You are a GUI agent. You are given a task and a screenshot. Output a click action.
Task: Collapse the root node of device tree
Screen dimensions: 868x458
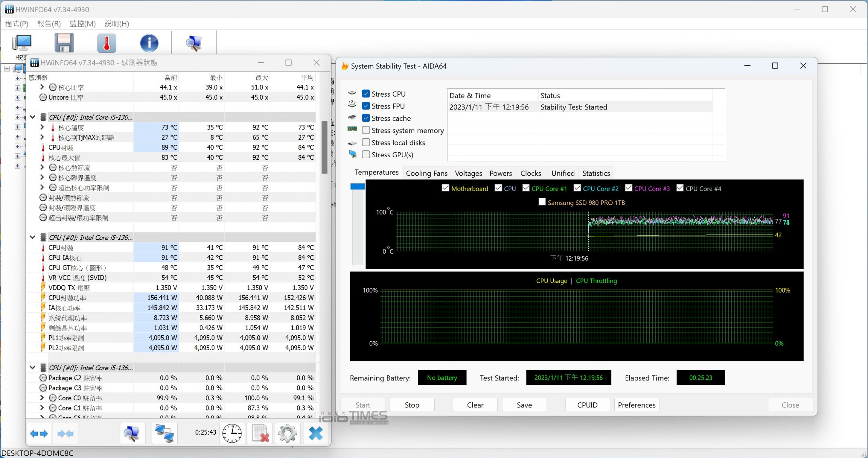[7, 68]
